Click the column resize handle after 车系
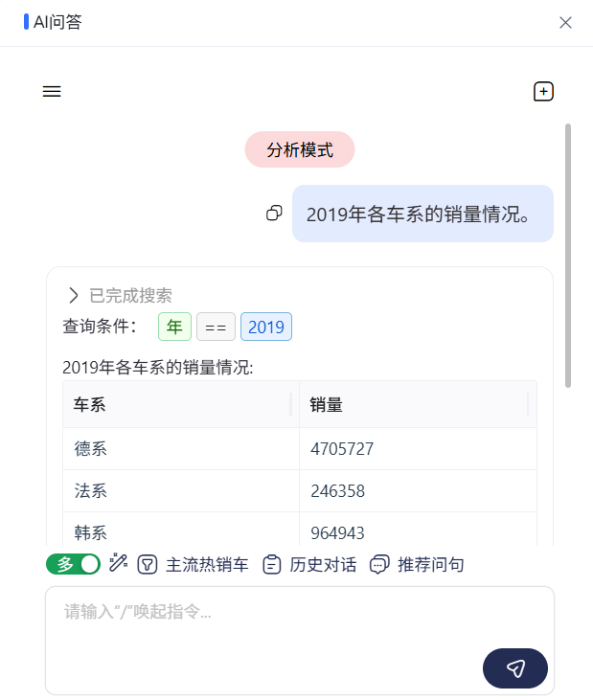The image size is (593, 700). click(x=290, y=404)
